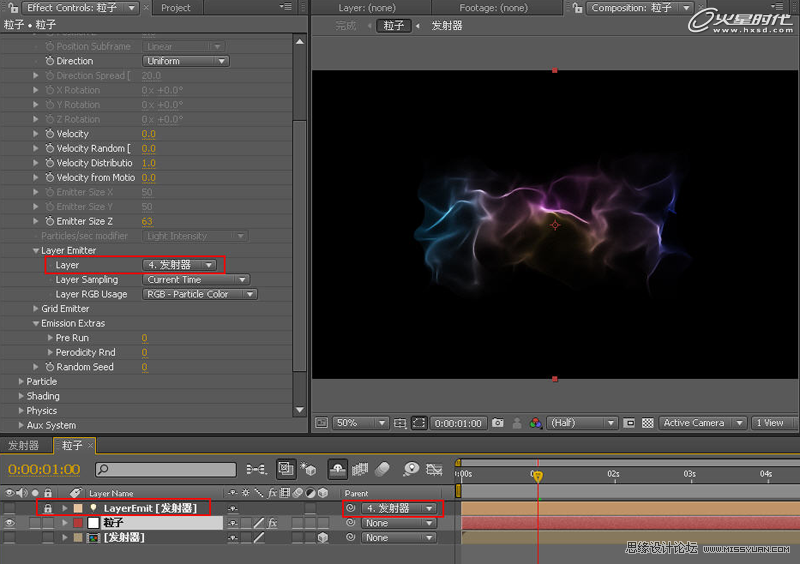Toggle the solo box for the 粒子 layer
Screen dimensions: 800x564
click(35, 523)
